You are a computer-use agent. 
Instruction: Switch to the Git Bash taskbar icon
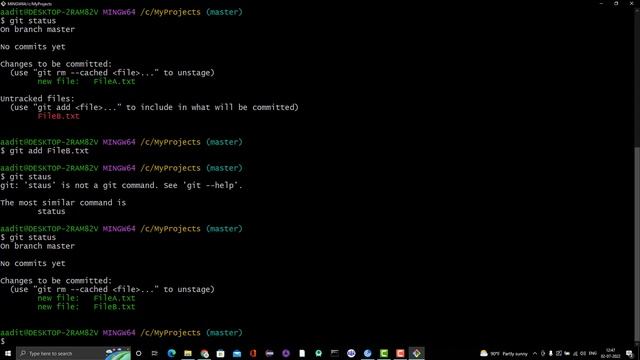tap(417, 353)
